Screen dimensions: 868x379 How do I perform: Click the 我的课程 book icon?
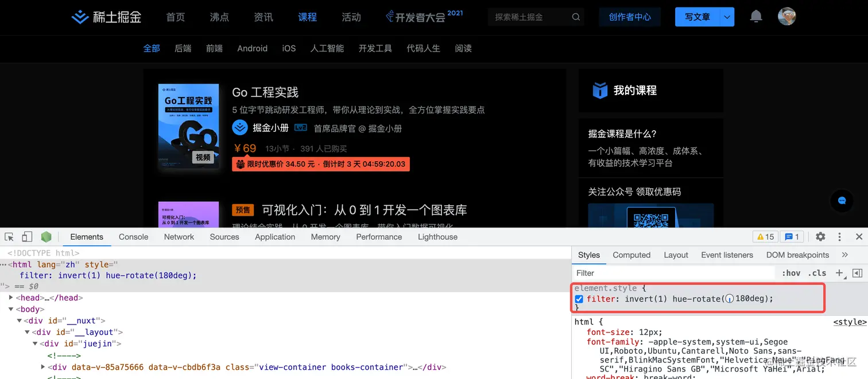click(600, 90)
